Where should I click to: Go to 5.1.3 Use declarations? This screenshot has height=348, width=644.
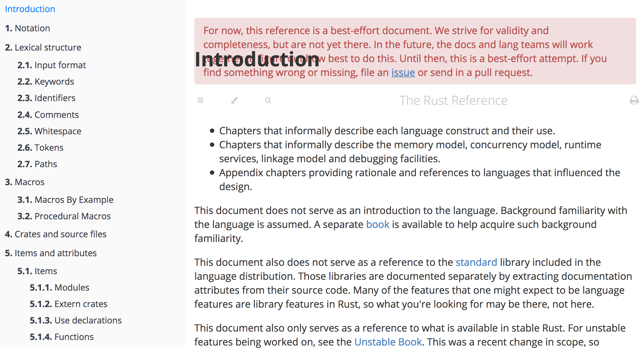76,320
